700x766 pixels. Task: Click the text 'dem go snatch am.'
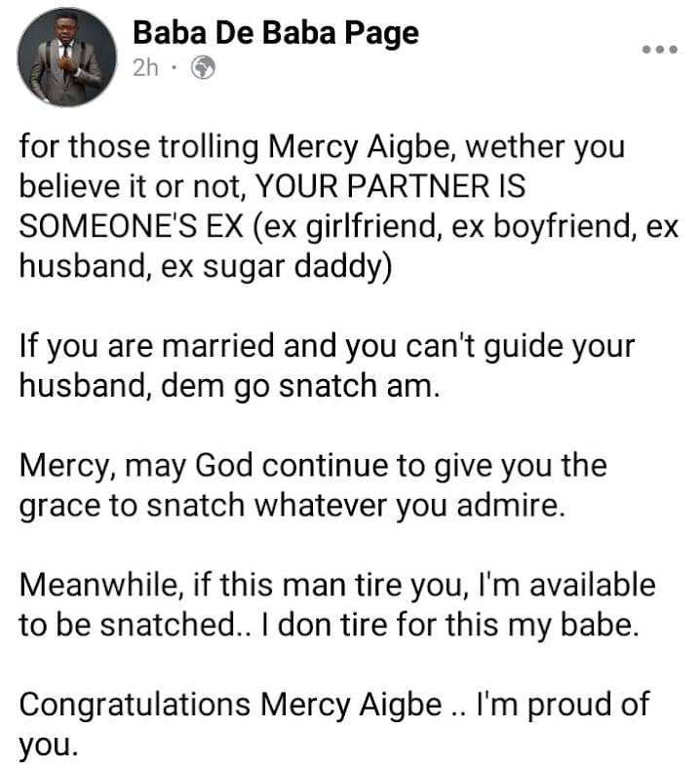300,386
